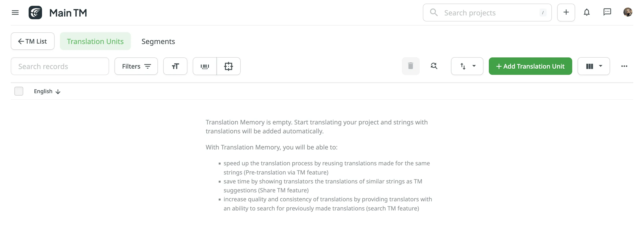Open the sort order dropdown

(467, 66)
